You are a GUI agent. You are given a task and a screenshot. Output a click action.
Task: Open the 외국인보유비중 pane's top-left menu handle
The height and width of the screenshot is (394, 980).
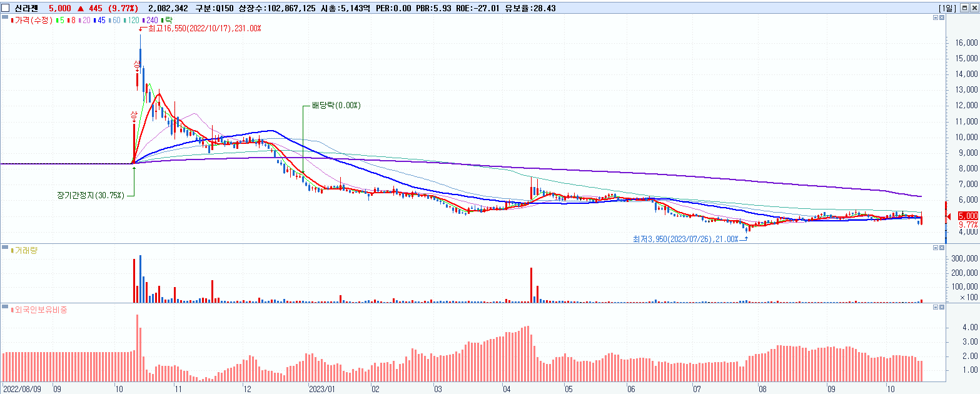pyautogui.click(x=4, y=308)
